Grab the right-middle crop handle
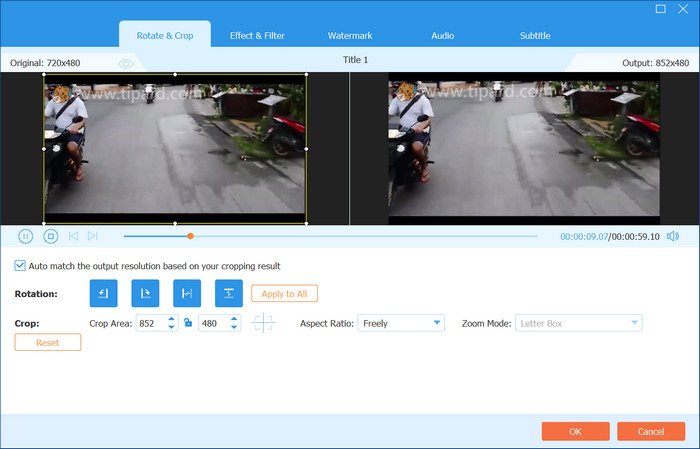Viewport: 700px width, 449px height. 306,149
